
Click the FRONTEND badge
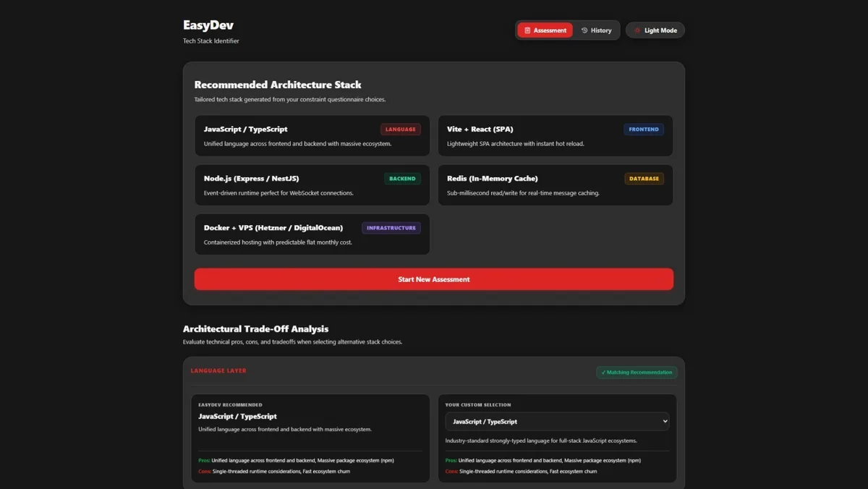pyautogui.click(x=644, y=129)
